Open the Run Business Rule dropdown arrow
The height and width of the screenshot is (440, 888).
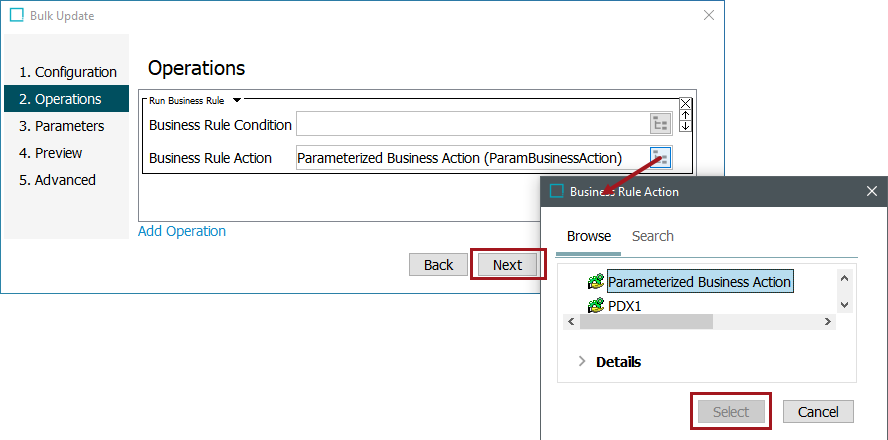point(237,100)
